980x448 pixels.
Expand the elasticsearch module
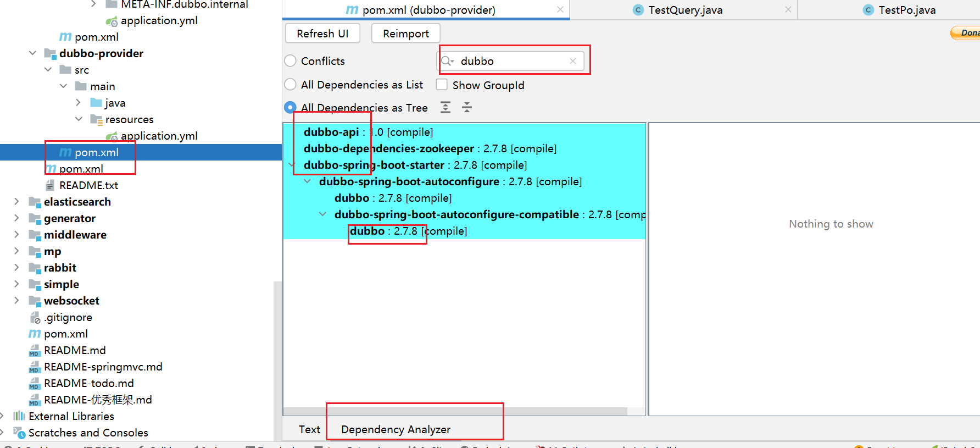click(16, 202)
